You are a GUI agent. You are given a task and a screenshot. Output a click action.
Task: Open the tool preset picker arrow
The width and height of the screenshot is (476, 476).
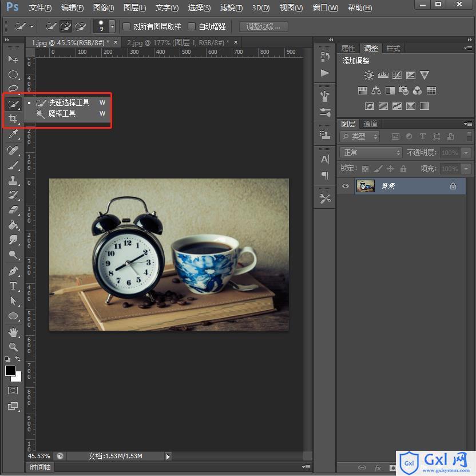point(31,27)
